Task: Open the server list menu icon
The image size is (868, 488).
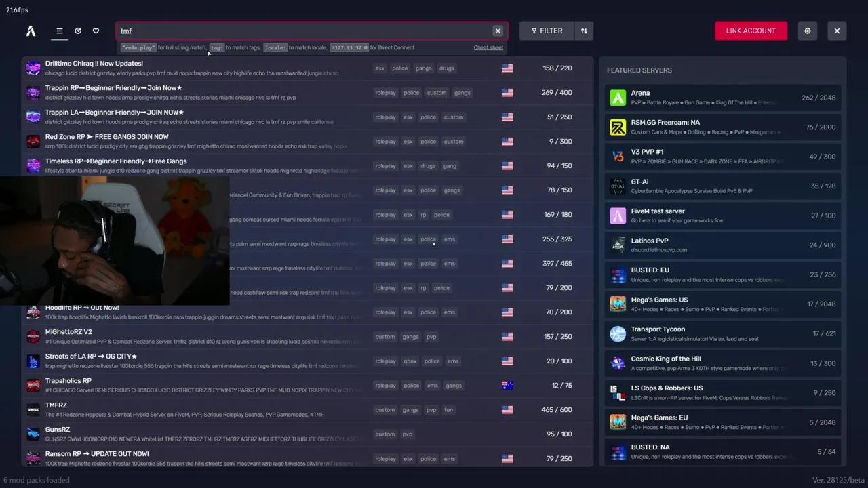Action: 60,30
